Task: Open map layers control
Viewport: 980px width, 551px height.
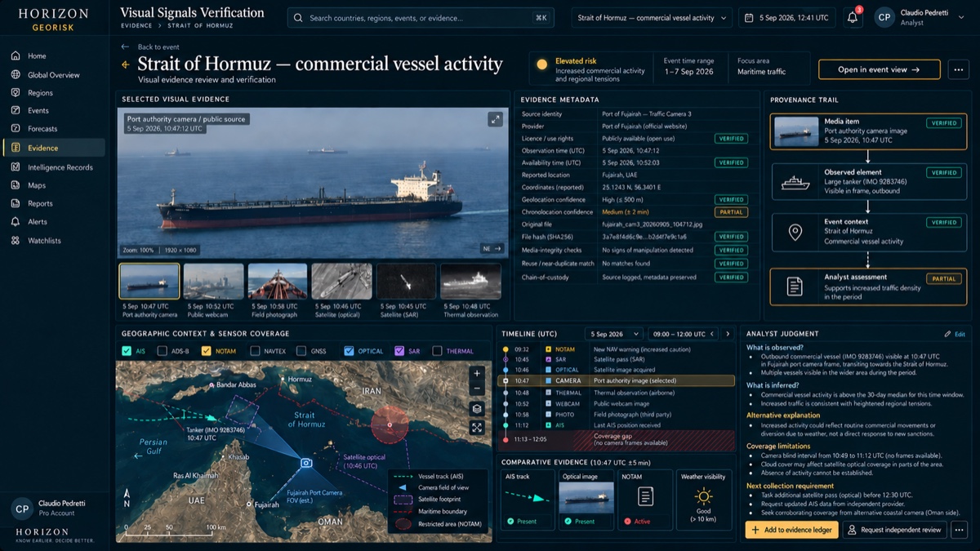Action: pyautogui.click(x=477, y=409)
